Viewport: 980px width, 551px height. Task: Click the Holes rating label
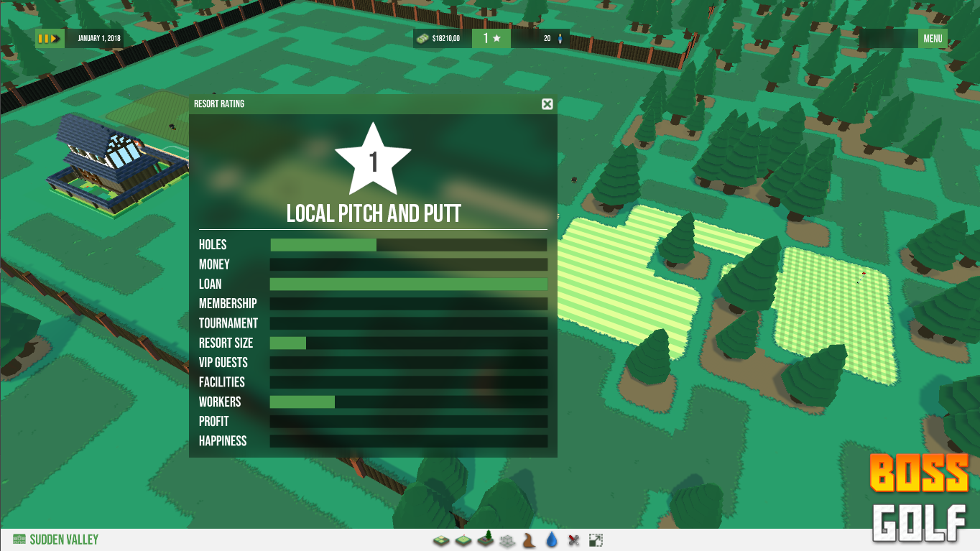pos(213,245)
